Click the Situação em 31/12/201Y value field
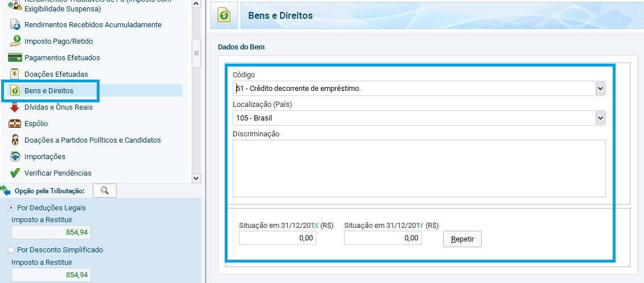This screenshot has height=283, width=644. coord(383,238)
